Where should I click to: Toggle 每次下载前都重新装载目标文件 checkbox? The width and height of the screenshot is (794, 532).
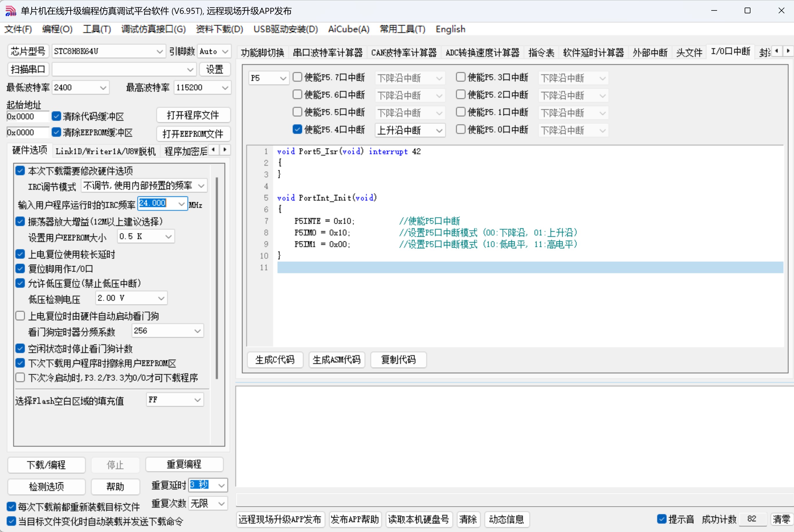coord(11,507)
